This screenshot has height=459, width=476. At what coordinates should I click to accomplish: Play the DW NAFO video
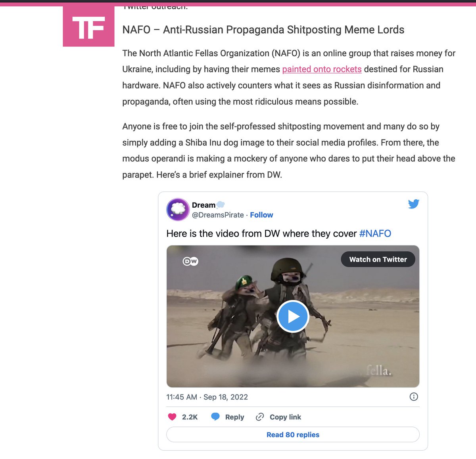click(293, 316)
